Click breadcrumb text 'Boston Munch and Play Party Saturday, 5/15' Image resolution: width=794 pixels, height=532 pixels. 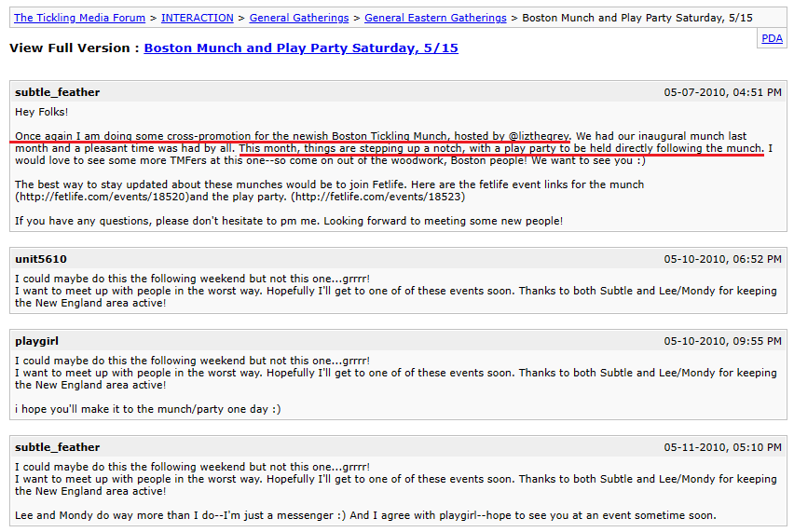tap(637, 18)
